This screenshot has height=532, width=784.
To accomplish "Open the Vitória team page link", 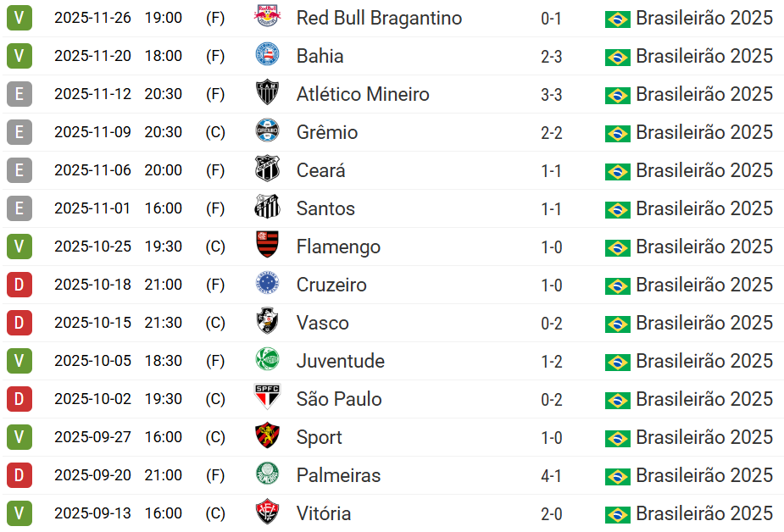I will click(x=323, y=513).
